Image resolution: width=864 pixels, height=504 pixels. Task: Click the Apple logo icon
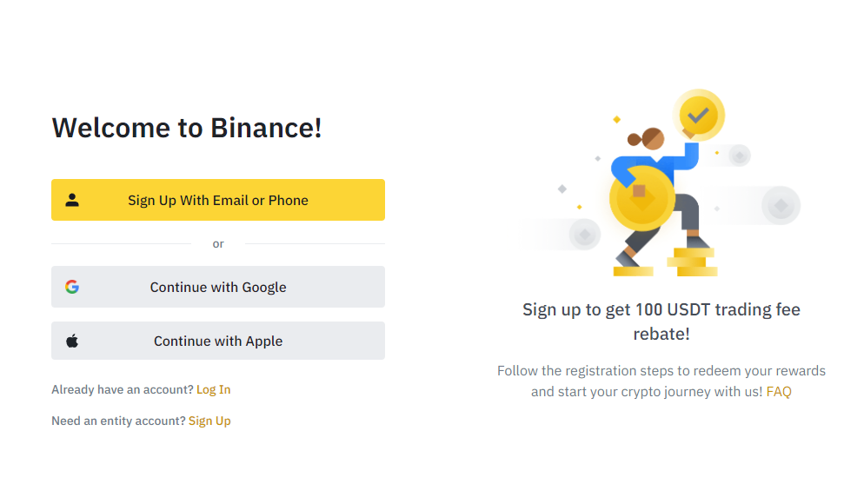pyautogui.click(x=72, y=341)
